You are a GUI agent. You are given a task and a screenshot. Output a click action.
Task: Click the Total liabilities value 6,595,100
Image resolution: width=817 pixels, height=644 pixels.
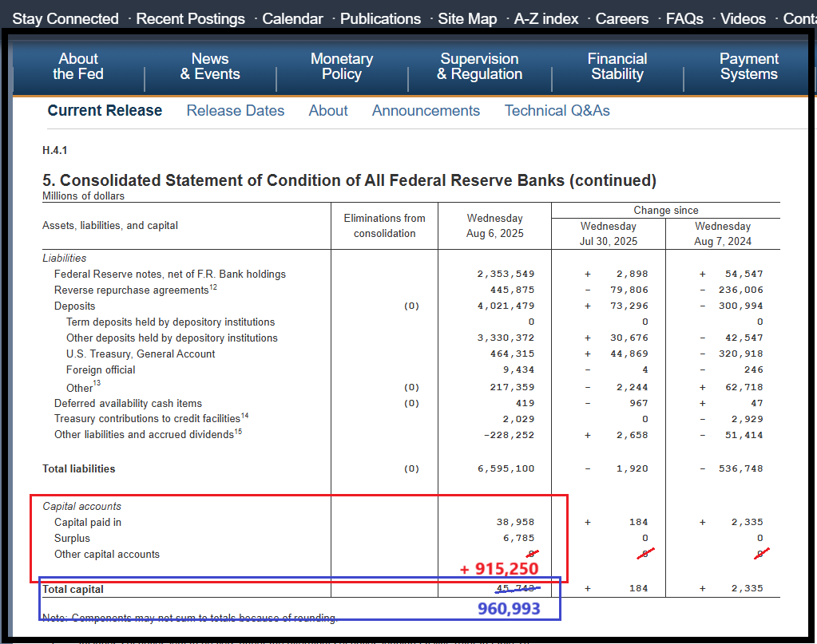tap(506, 469)
